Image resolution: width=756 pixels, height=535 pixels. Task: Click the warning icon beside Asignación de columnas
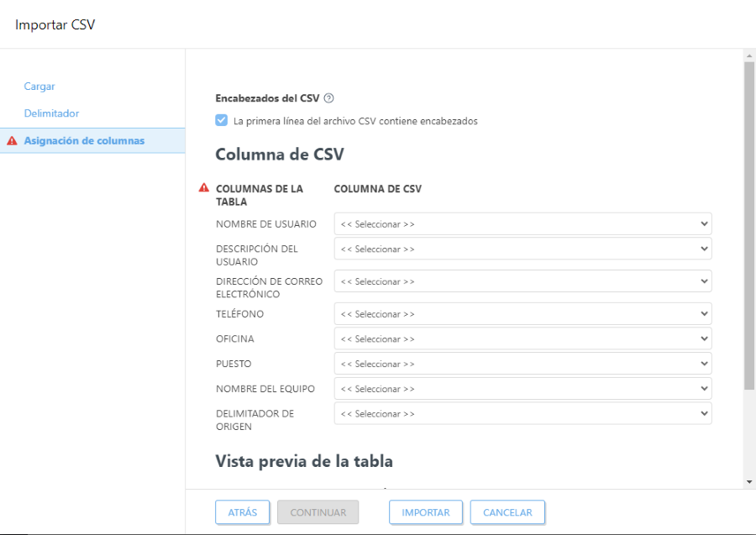pos(11,140)
